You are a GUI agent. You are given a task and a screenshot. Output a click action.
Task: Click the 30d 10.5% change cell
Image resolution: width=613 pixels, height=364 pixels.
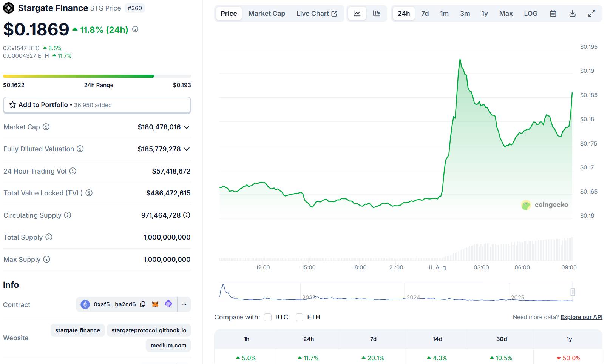point(501,358)
